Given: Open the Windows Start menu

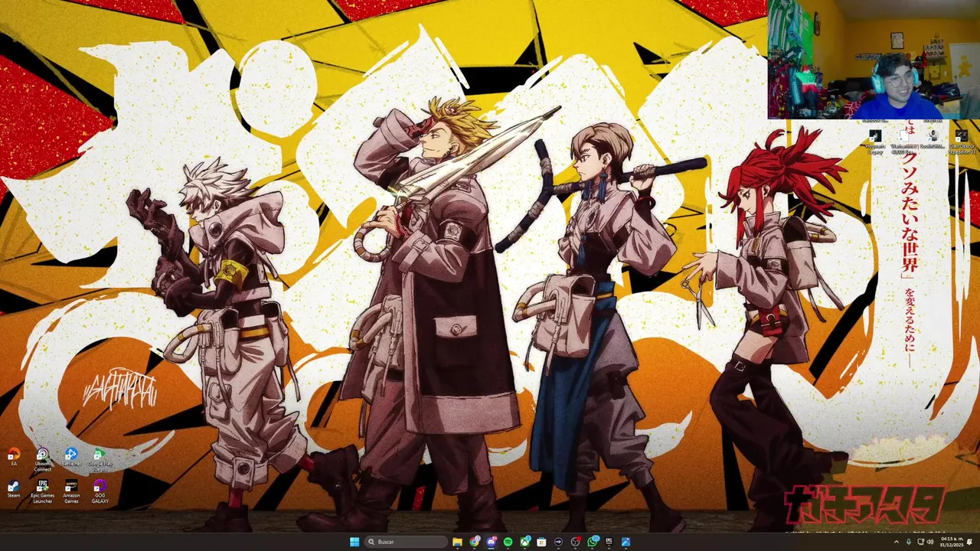Looking at the screenshot, I should coord(354,542).
